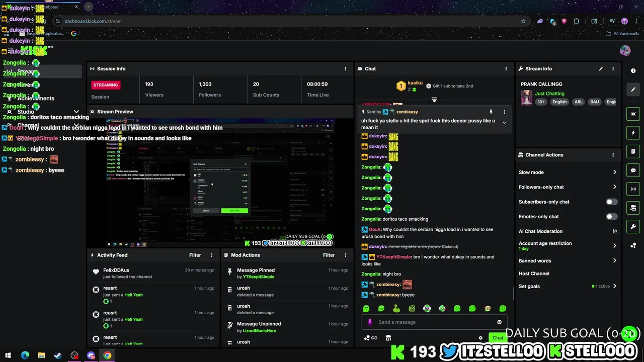
Task: Expand Followers-only chat options
Action: click(614, 187)
